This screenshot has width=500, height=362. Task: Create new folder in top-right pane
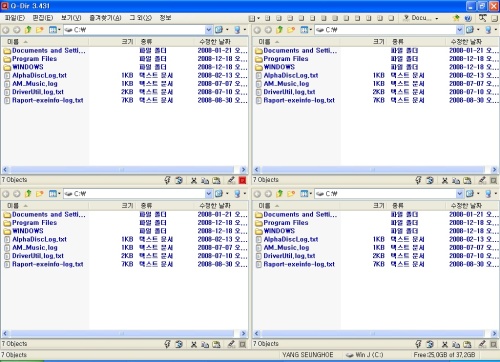pyautogui.click(x=291, y=30)
